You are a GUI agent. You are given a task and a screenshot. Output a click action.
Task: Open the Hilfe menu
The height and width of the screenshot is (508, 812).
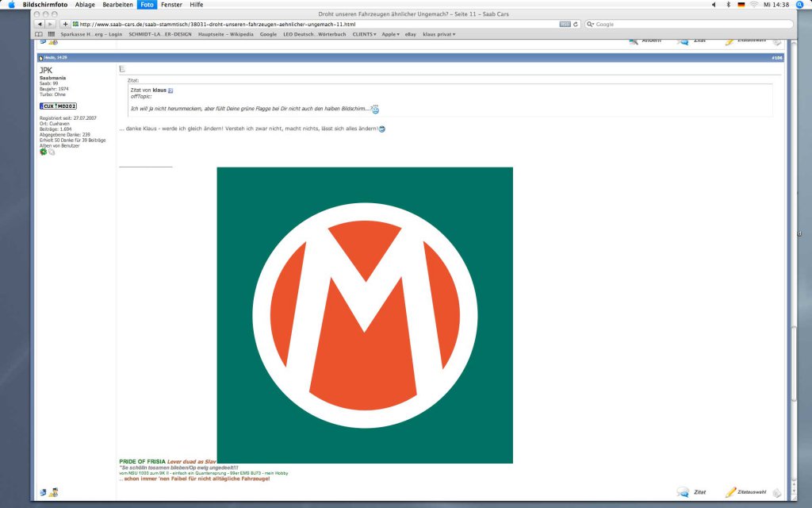[x=197, y=5]
